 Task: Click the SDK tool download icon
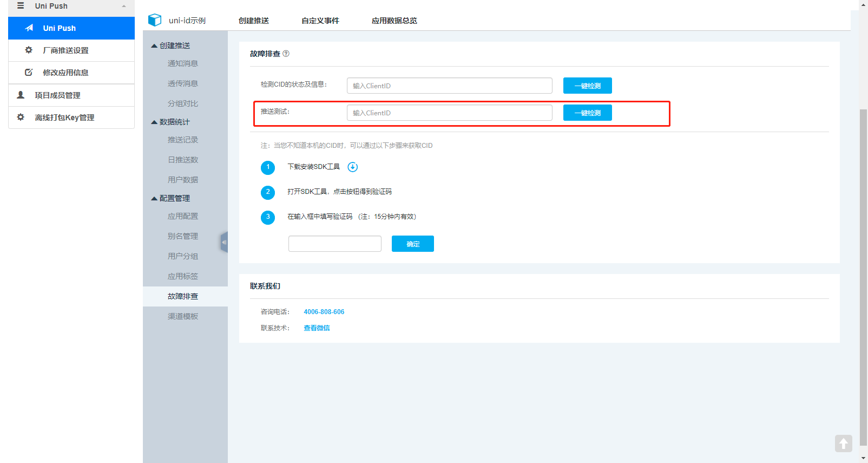coord(353,167)
